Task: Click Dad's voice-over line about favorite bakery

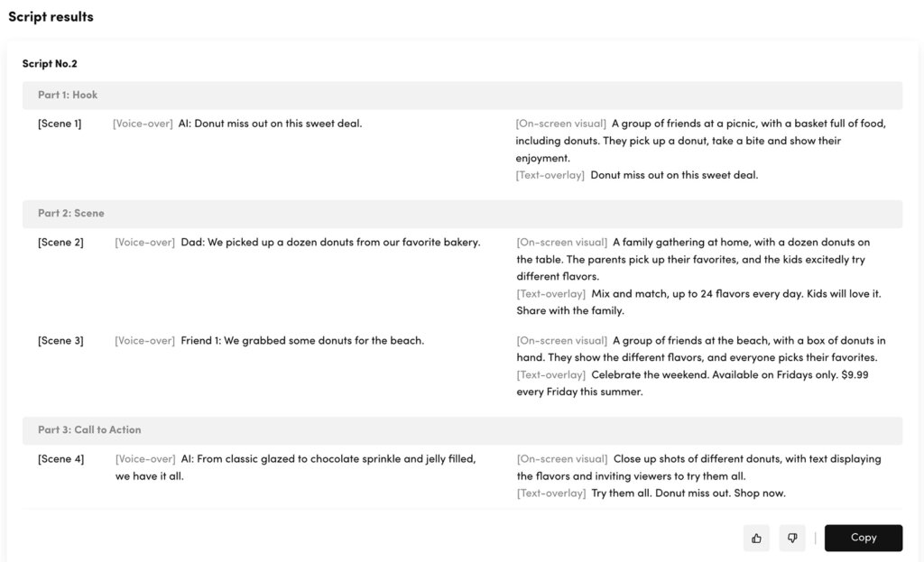Action: tap(330, 243)
